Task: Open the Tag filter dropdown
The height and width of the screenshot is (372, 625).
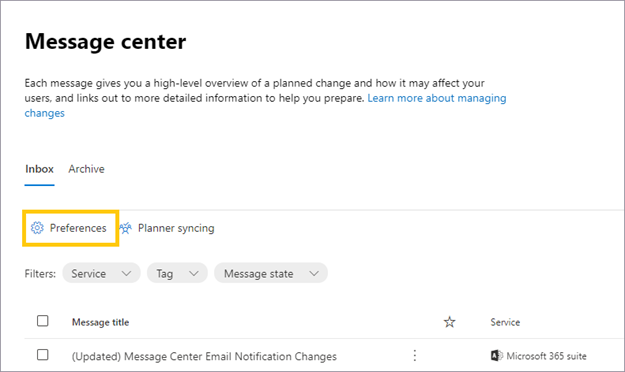Action: [177, 273]
